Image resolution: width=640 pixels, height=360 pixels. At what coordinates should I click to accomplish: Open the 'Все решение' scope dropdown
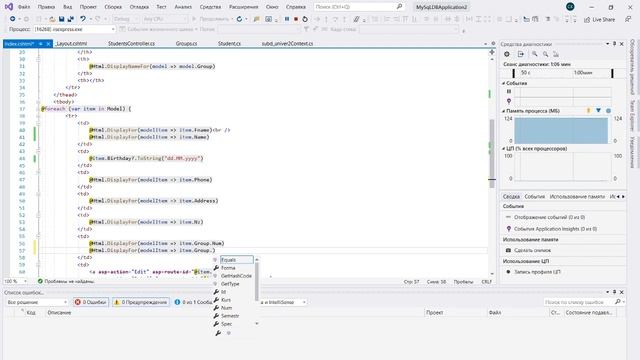tap(37, 302)
